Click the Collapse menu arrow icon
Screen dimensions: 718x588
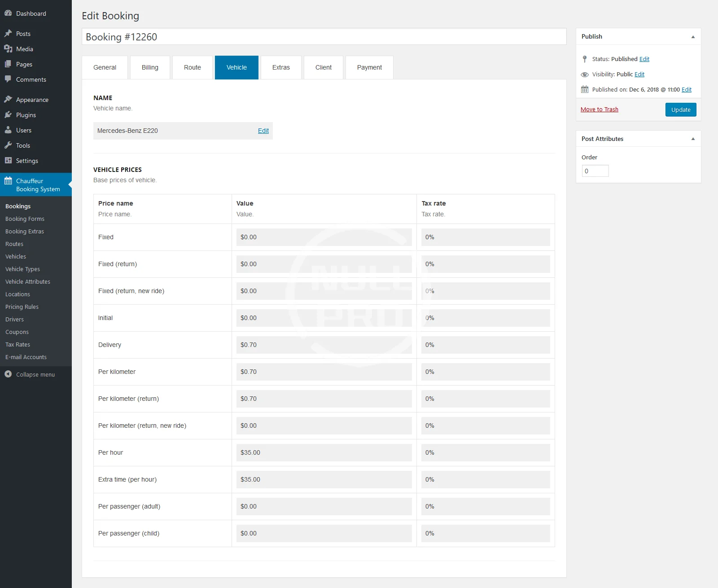point(8,374)
